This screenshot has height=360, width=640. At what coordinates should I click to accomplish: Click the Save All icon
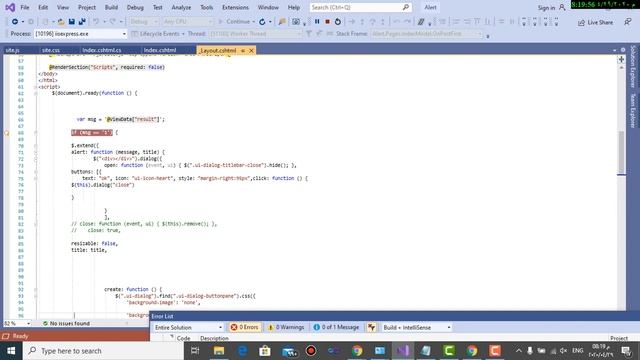[82, 22]
